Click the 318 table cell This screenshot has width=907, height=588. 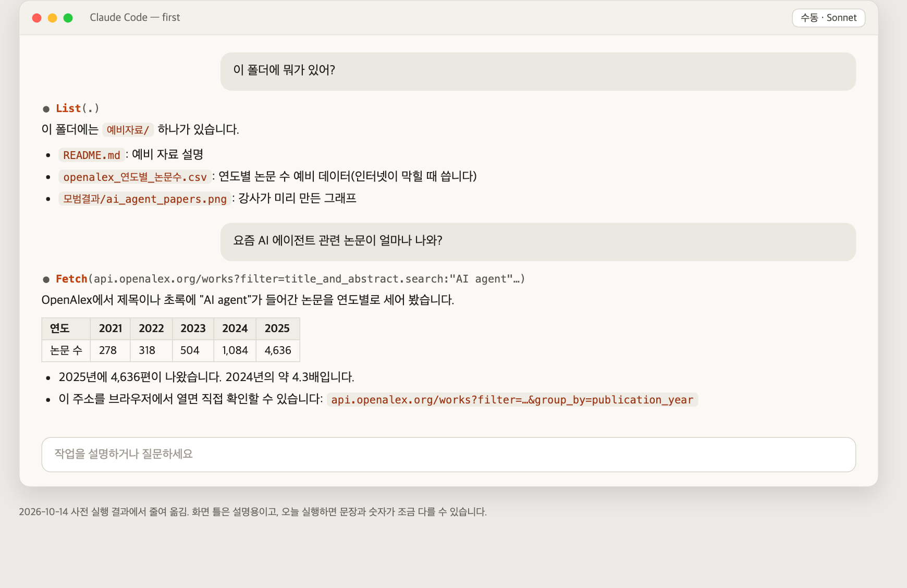[x=151, y=350]
